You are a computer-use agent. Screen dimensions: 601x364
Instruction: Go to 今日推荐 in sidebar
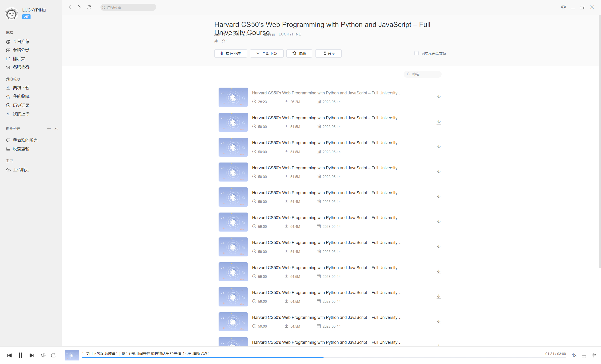click(x=21, y=42)
